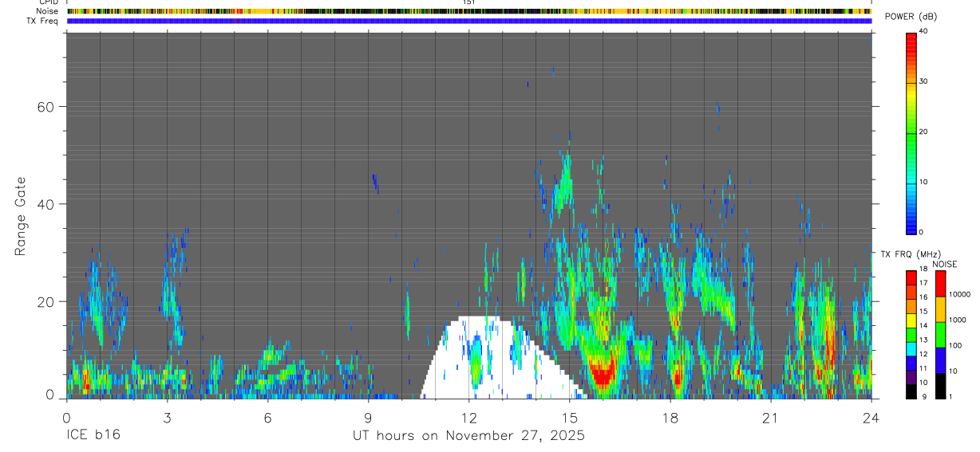Click the 3 UT hour tick label
The image size is (980, 452).
(x=167, y=418)
